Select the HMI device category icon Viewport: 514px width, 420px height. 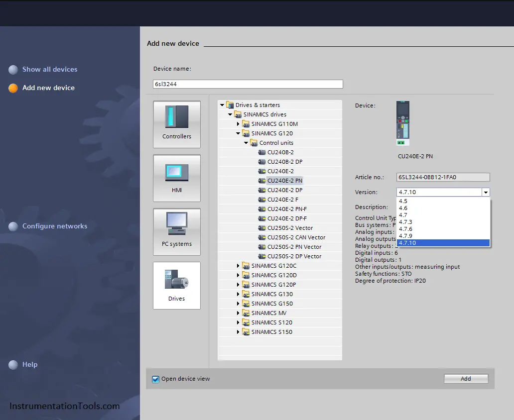point(177,178)
